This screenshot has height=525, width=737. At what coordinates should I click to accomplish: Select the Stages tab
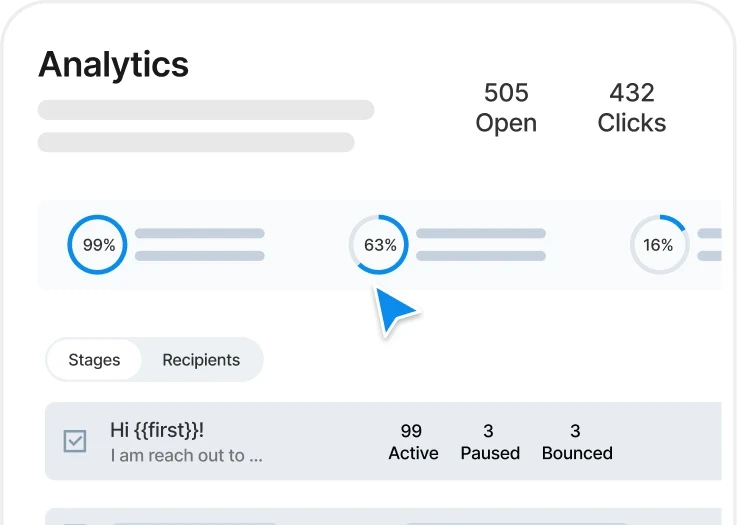point(94,360)
